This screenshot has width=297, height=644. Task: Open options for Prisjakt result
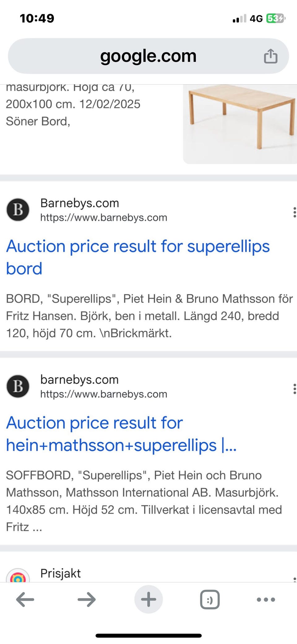click(x=294, y=579)
